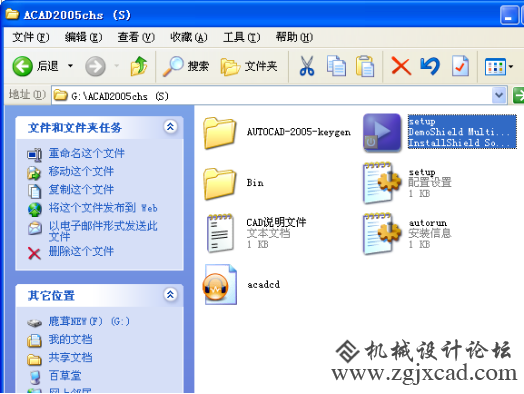Open the 文件(F) menu

click(x=31, y=37)
